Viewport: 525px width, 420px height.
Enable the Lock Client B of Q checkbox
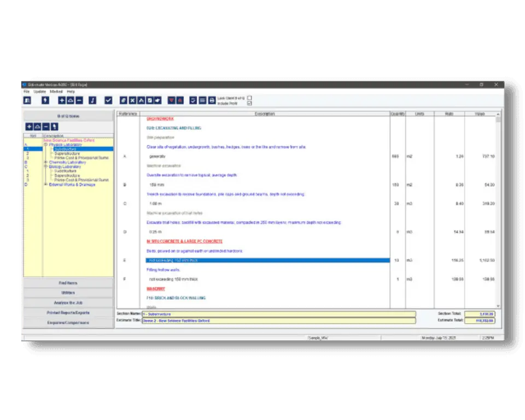(x=249, y=98)
